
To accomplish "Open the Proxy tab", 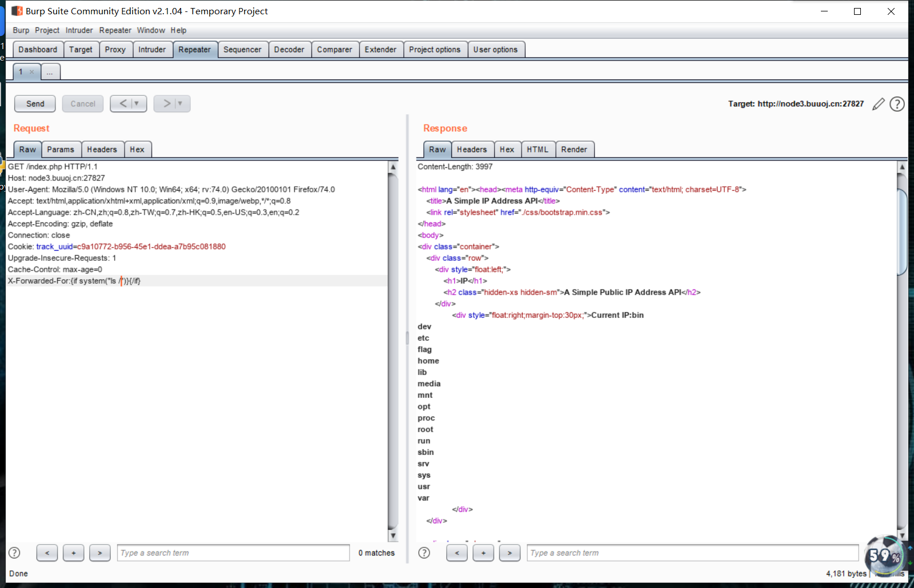I will click(115, 50).
